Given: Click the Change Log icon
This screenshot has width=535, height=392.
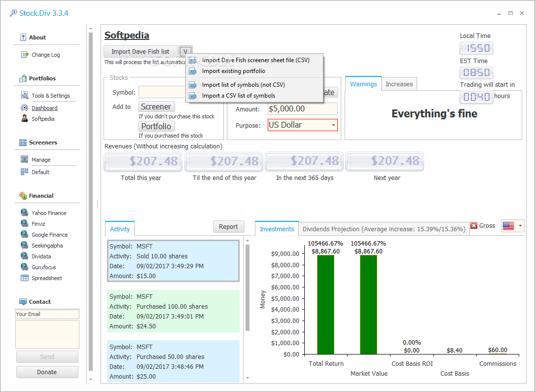Looking at the screenshot, I should point(25,55).
